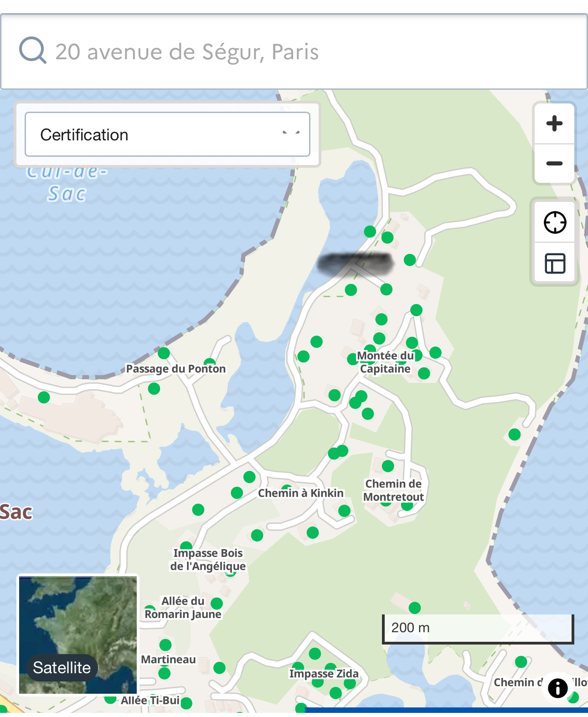
Task: Open the map layout panel icon
Action: (555, 263)
